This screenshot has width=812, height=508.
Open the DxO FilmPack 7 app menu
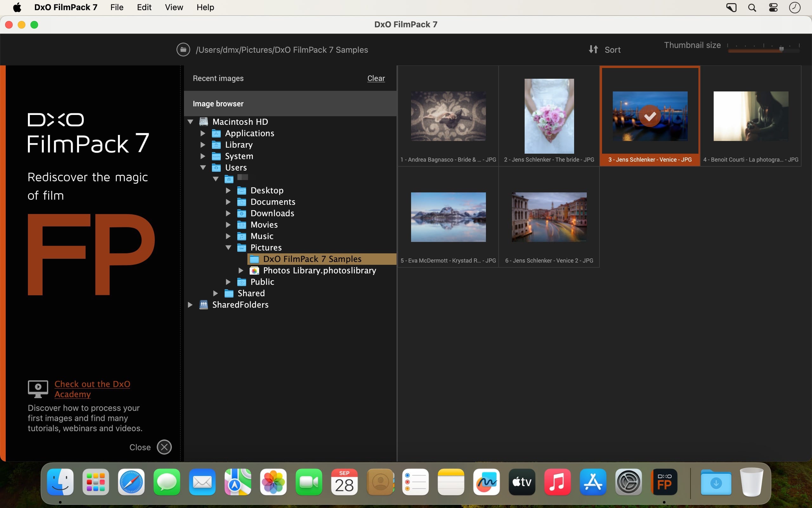pyautogui.click(x=66, y=7)
